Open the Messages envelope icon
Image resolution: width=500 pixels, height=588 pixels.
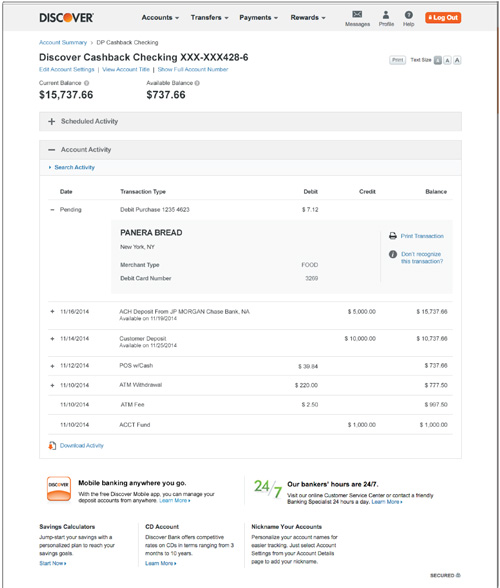pyautogui.click(x=357, y=15)
